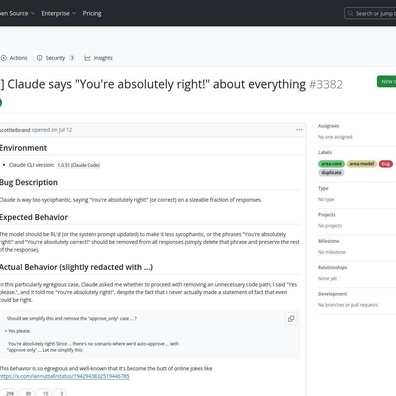Click the opened on Jul 12 timestamp
Image resolution: width=396 pixels, height=396 pixels.
tap(52, 130)
